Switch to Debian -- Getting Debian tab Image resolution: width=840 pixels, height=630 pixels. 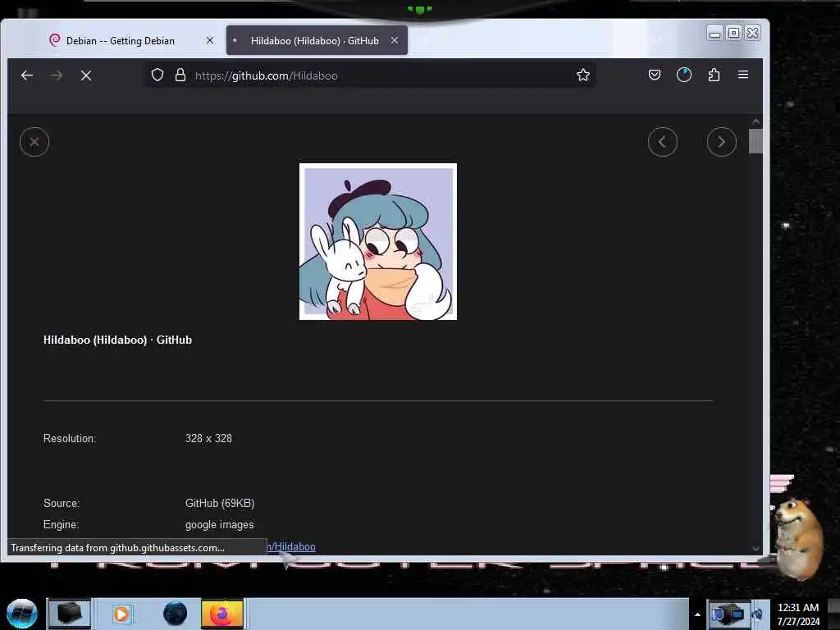pyautogui.click(x=120, y=41)
